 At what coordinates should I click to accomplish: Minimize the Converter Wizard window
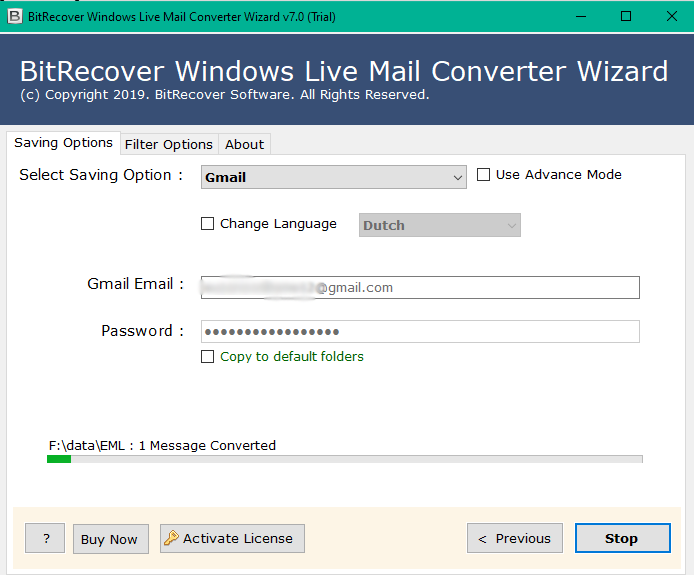tap(581, 16)
